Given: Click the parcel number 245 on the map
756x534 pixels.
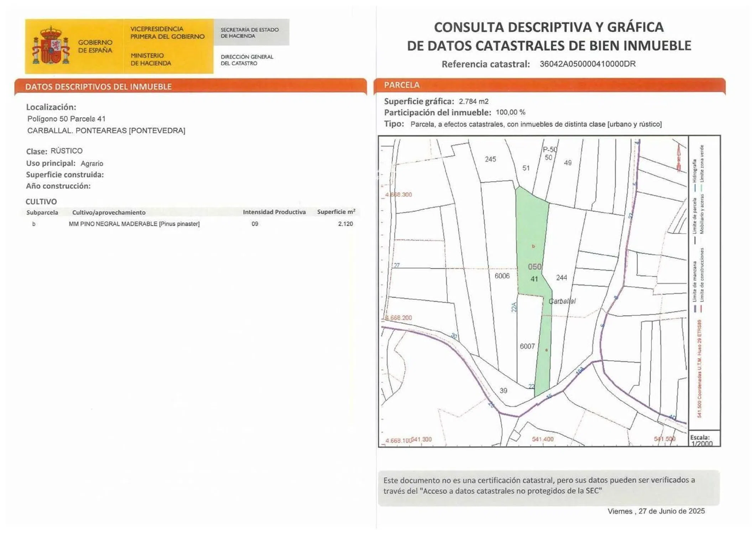Looking at the screenshot, I should (490, 159).
